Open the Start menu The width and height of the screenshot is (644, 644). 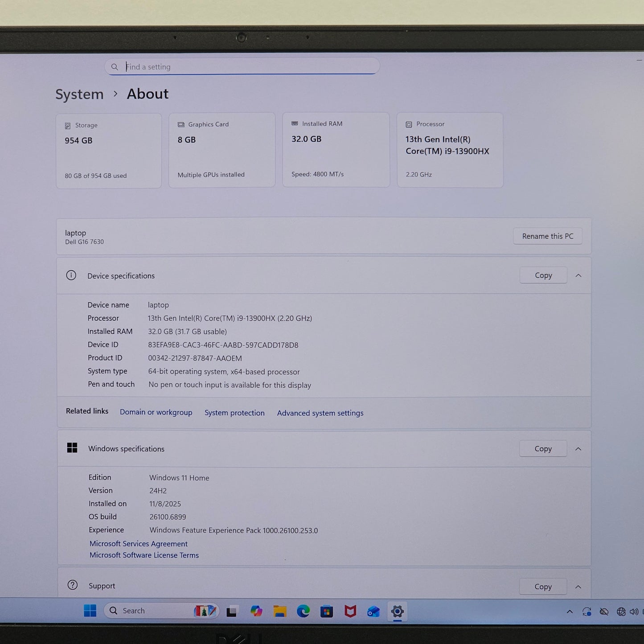coord(90,611)
